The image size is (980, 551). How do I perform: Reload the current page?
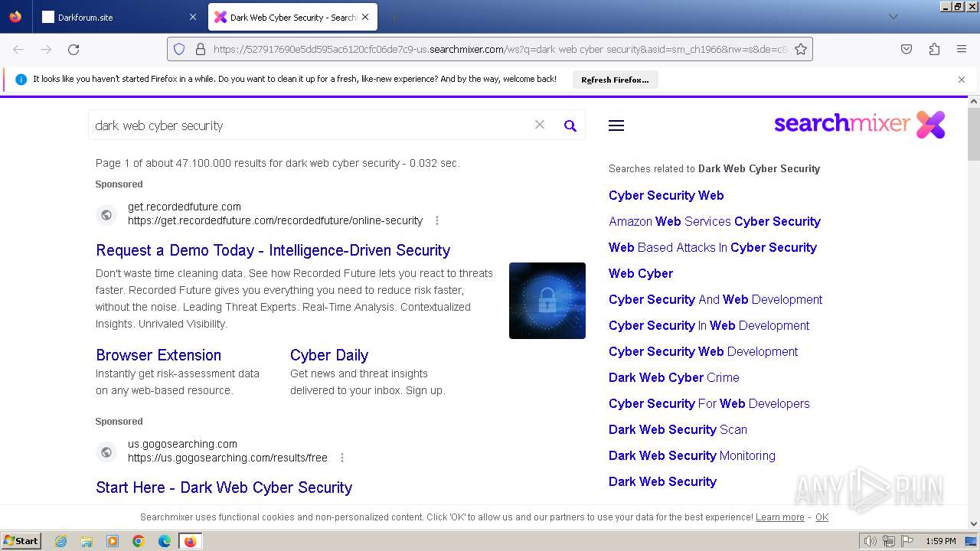point(73,49)
